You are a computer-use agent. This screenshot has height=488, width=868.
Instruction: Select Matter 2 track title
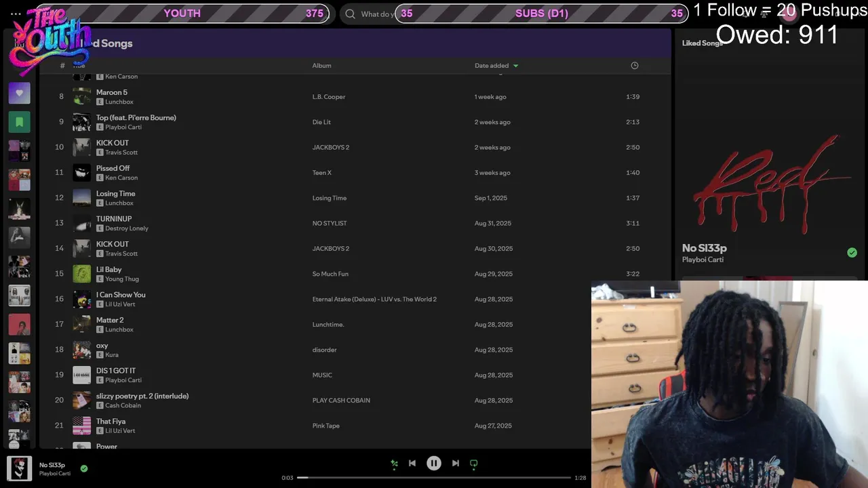pos(110,320)
